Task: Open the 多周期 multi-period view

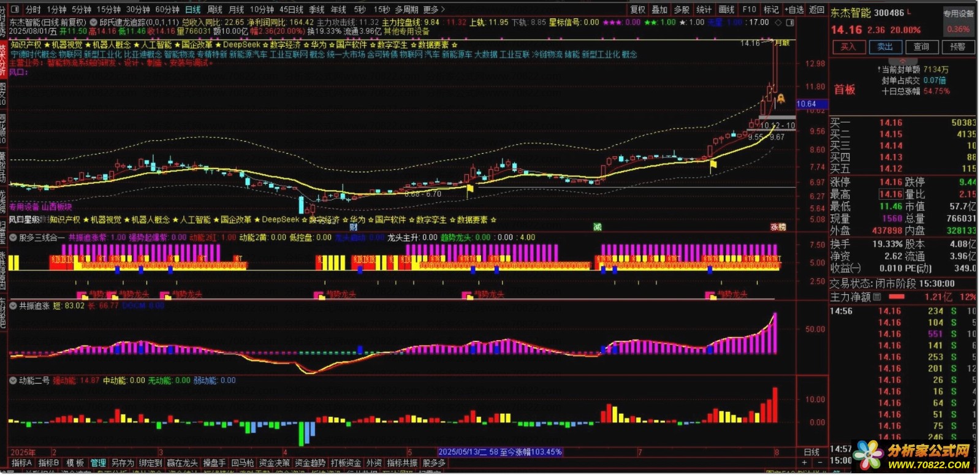Action: (x=406, y=9)
